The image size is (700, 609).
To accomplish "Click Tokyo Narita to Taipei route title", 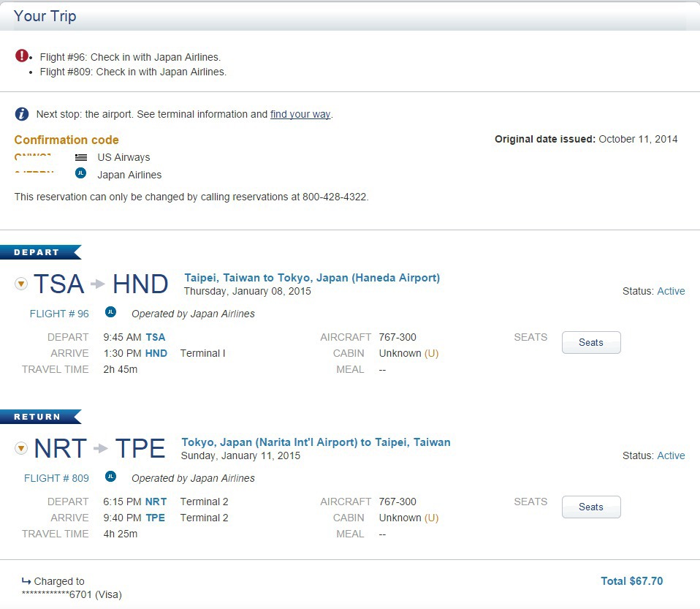I will point(316,442).
